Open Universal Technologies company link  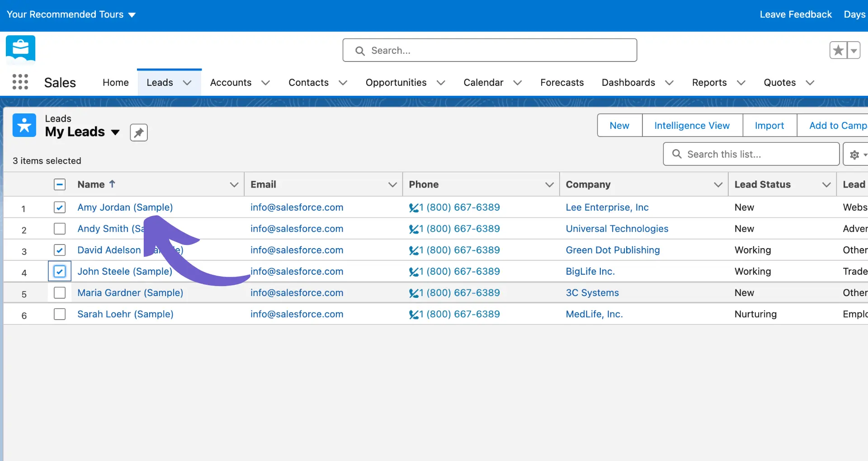(x=617, y=229)
